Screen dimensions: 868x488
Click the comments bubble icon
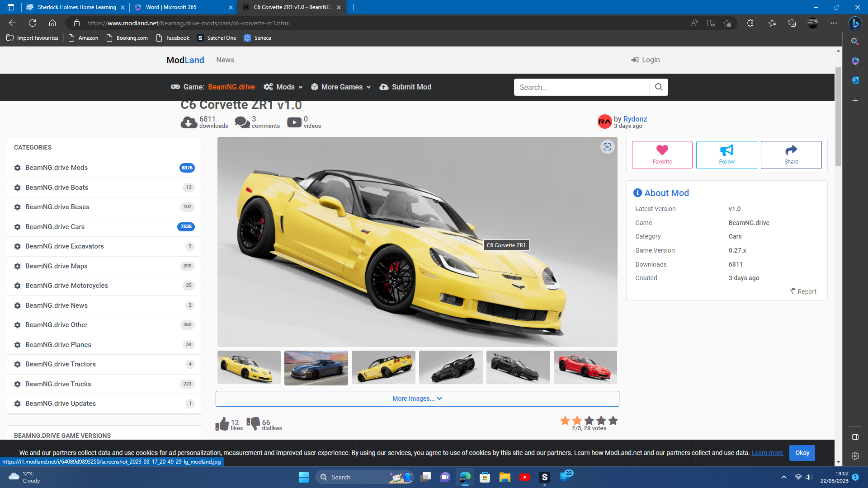[242, 122]
